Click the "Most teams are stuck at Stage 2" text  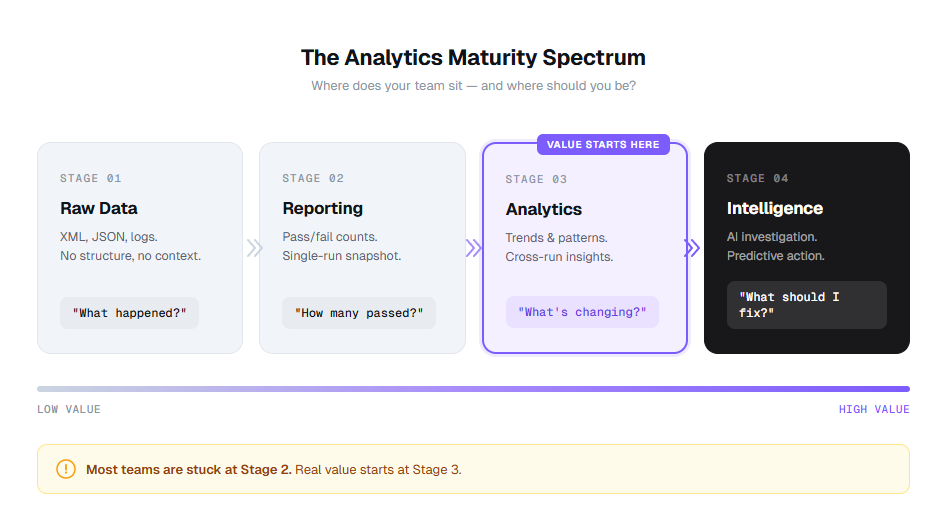(x=189, y=469)
